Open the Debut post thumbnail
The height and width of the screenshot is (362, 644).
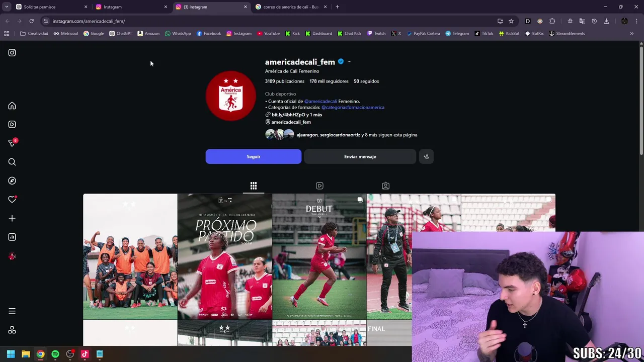(319, 256)
